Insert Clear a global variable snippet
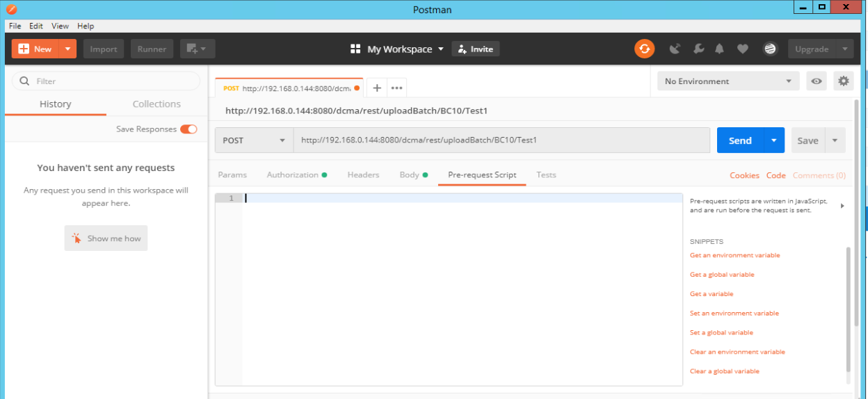The height and width of the screenshot is (399, 868). coord(724,372)
